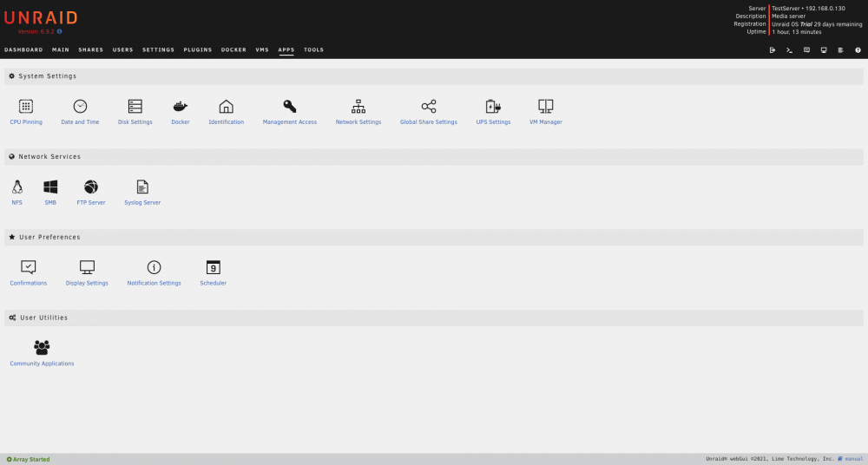Switch to the Docker tab
Screen dimensions: 868x465
[x=233, y=49]
